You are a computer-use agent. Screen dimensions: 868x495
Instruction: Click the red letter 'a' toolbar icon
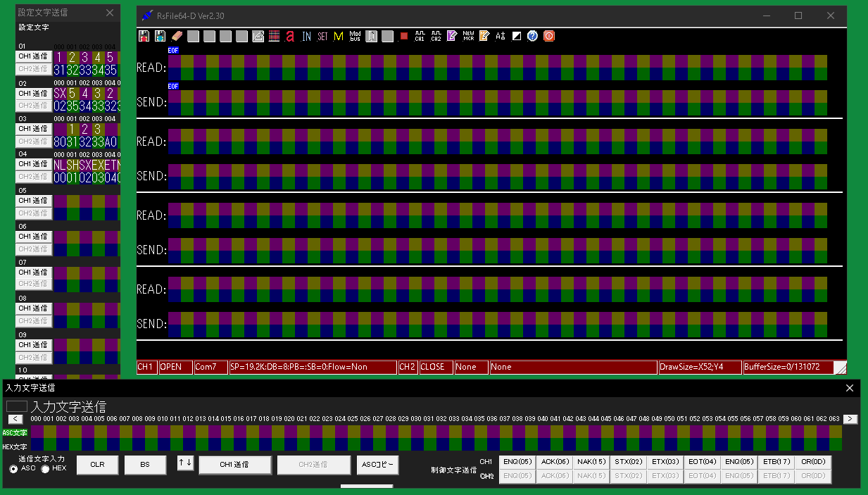click(x=290, y=36)
